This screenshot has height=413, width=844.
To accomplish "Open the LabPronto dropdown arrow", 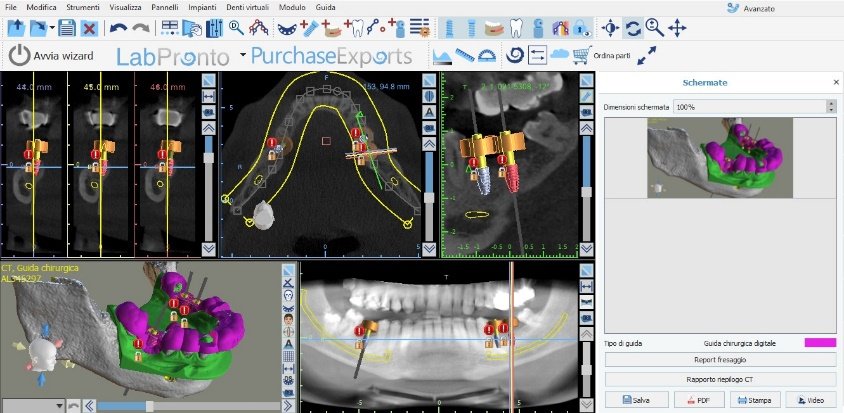I will click(243, 55).
